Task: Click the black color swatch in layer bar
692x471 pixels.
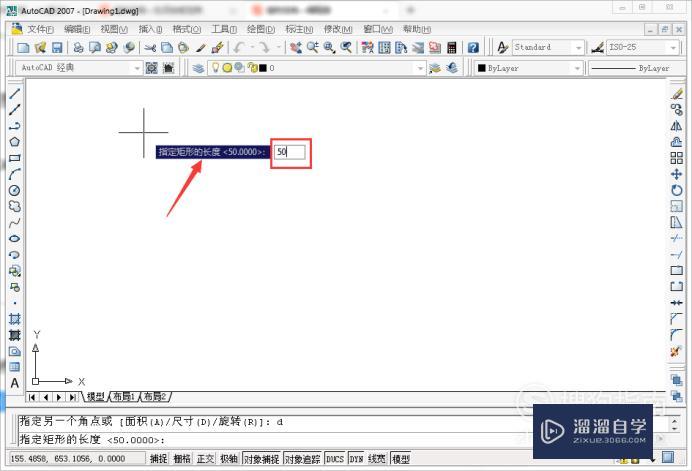Action: click(263, 68)
